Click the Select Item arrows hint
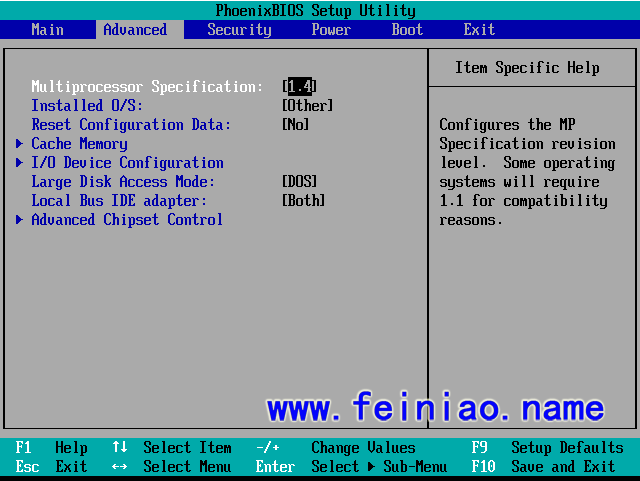Screen dimensions: 640x481 [172, 448]
